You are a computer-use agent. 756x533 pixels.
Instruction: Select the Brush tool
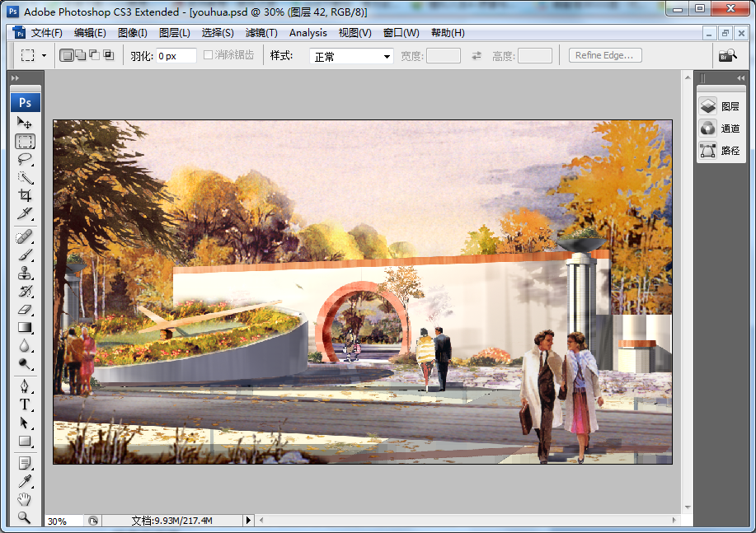pos(25,255)
